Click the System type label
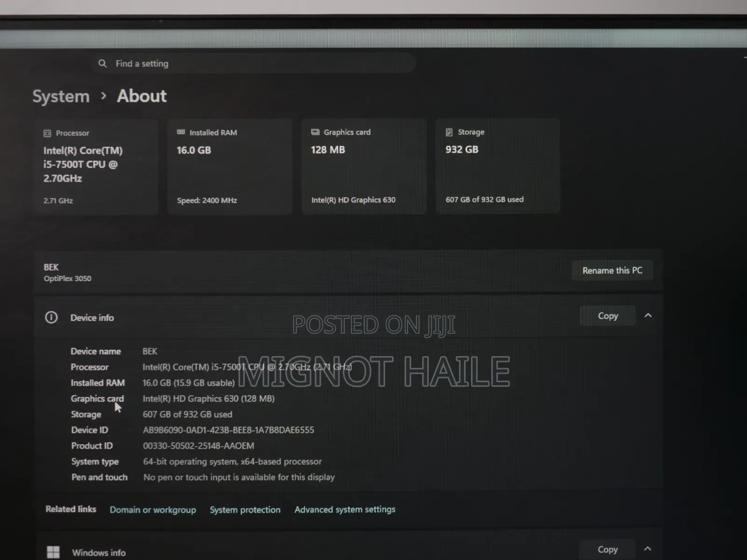Viewport: 747px width, 560px height. (x=95, y=462)
